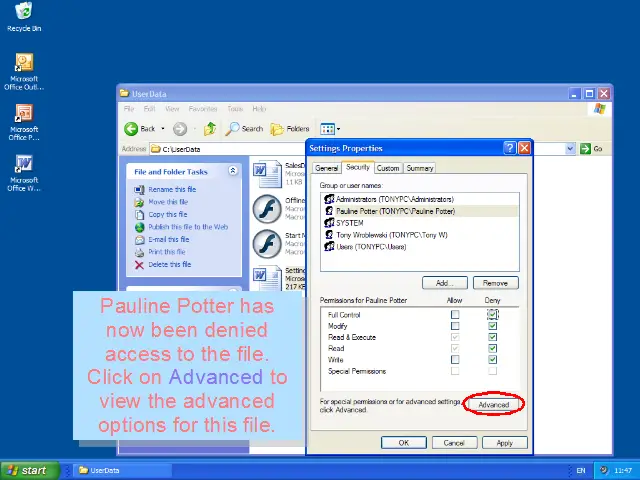This screenshot has width=640, height=480.
Task: Uncheck Deny box for Write permission
Action: click(x=493, y=360)
